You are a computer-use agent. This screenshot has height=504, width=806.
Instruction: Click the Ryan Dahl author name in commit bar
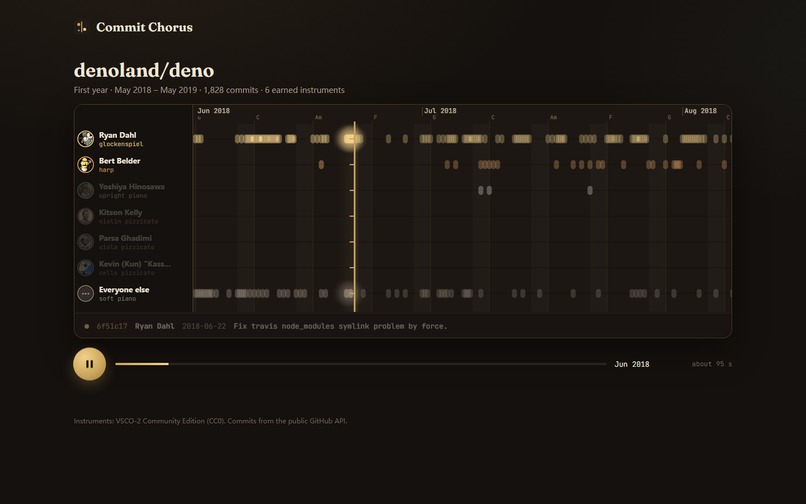click(154, 326)
